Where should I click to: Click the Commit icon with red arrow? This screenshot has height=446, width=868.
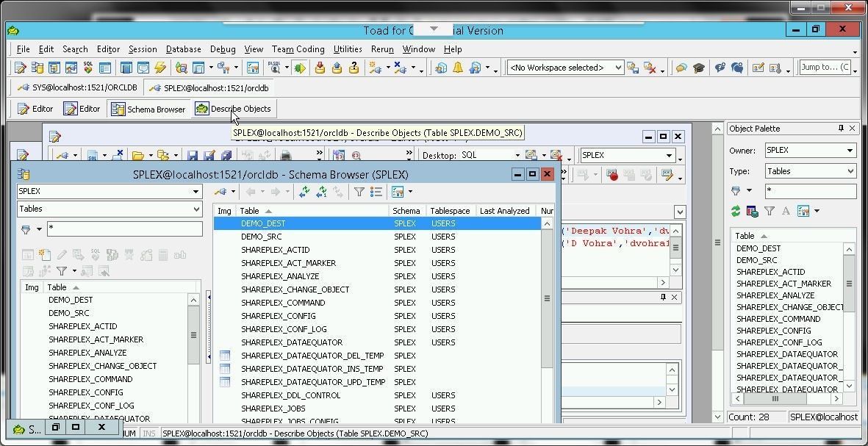320,68
